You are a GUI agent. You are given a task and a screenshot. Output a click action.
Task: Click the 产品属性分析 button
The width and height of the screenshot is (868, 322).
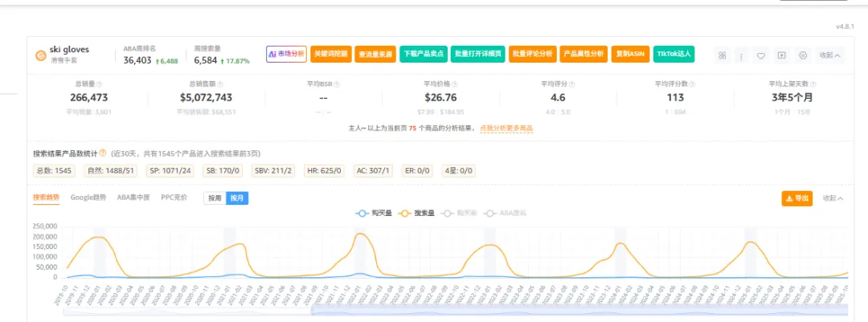coord(583,55)
